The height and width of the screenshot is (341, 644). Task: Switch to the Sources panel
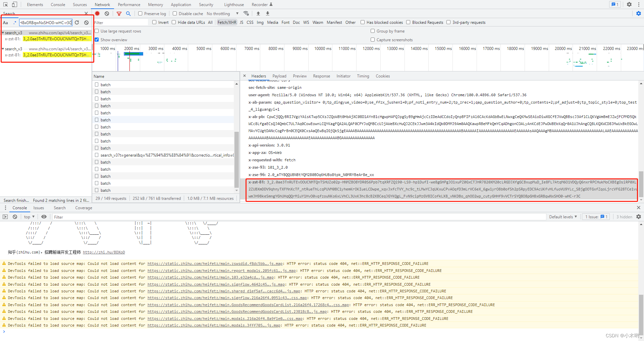point(80,4)
